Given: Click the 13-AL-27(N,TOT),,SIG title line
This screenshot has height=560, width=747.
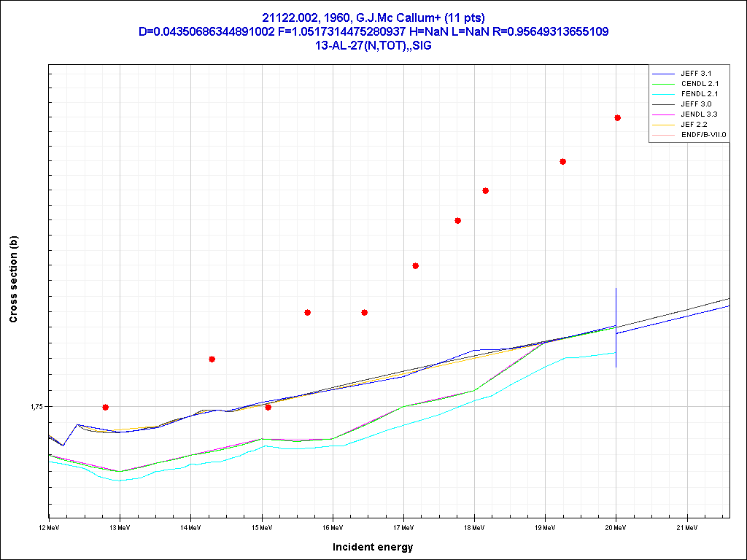Looking at the screenshot, I should (x=373, y=45).
